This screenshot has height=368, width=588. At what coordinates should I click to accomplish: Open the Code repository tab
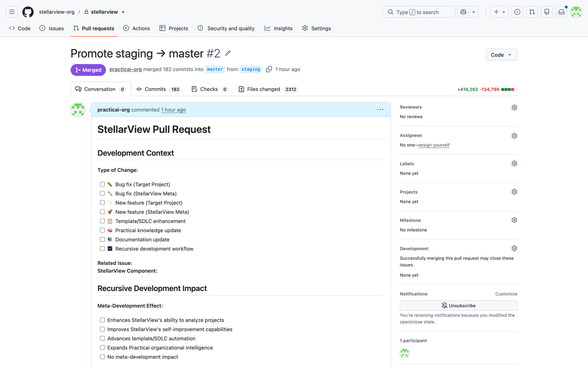(20, 28)
